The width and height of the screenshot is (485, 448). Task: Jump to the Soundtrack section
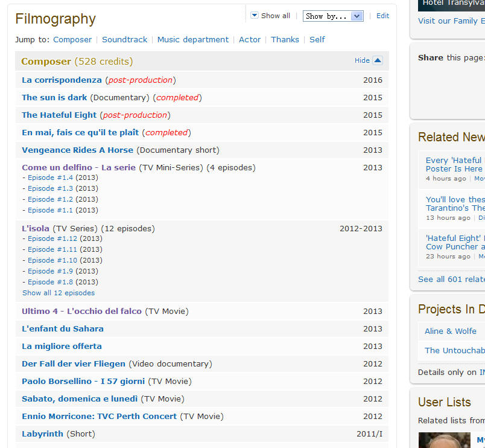point(125,40)
